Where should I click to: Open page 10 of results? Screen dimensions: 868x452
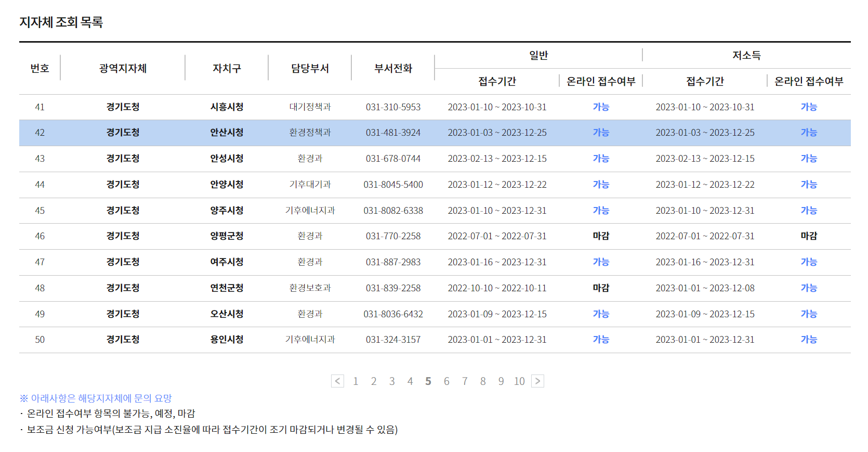pos(519,381)
